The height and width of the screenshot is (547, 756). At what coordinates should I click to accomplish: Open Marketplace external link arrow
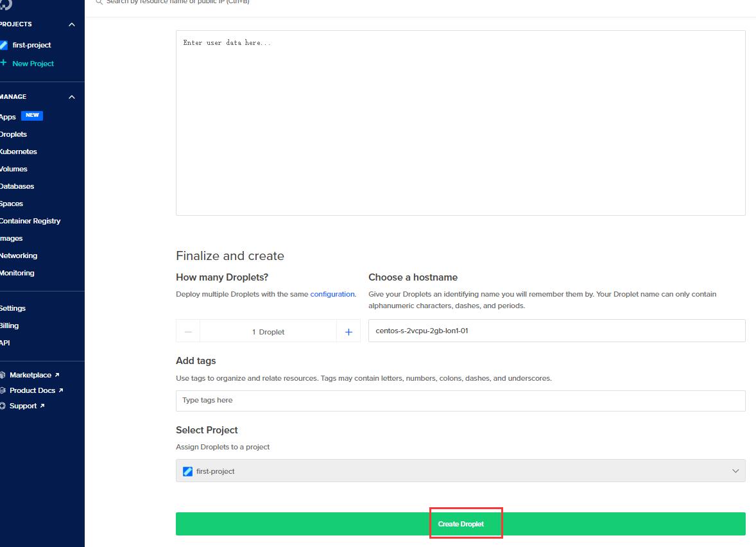[x=57, y=375]
